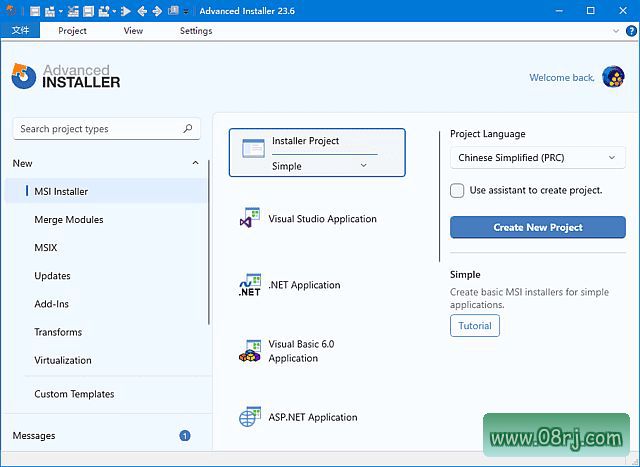The height and width of the screenshot is (467, 640).
Task: Click the Forward arrow in the toolbar
Action: click(157, 11)
